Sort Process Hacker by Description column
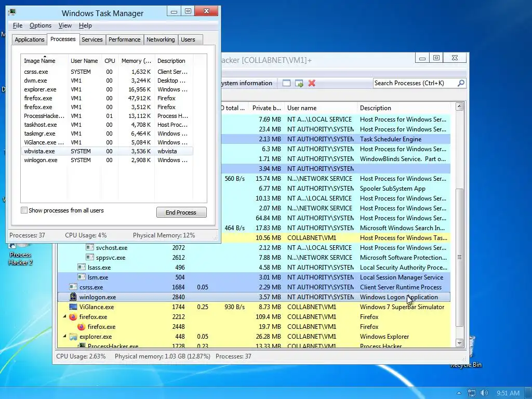The width and height of the screenshot is (532, 399). (404, 108)
